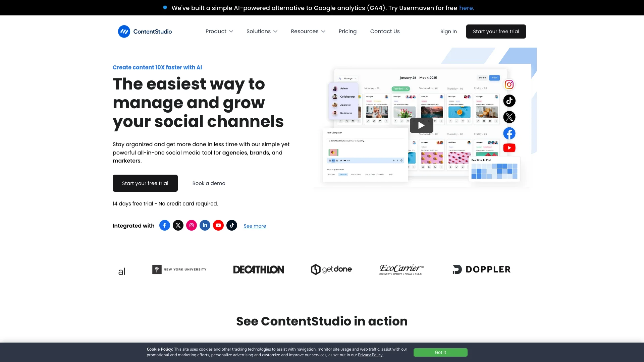
Task: Expand the Solutions menu chevron
Action: 275,32
